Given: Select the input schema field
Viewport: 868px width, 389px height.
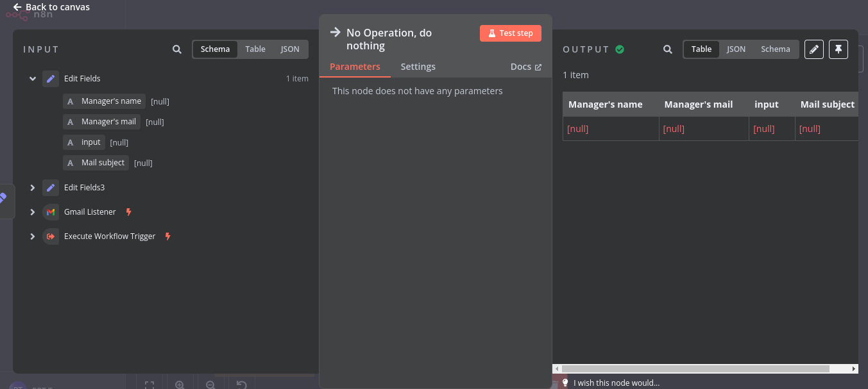Looking at the screenshot, I should tap(84, 142).
